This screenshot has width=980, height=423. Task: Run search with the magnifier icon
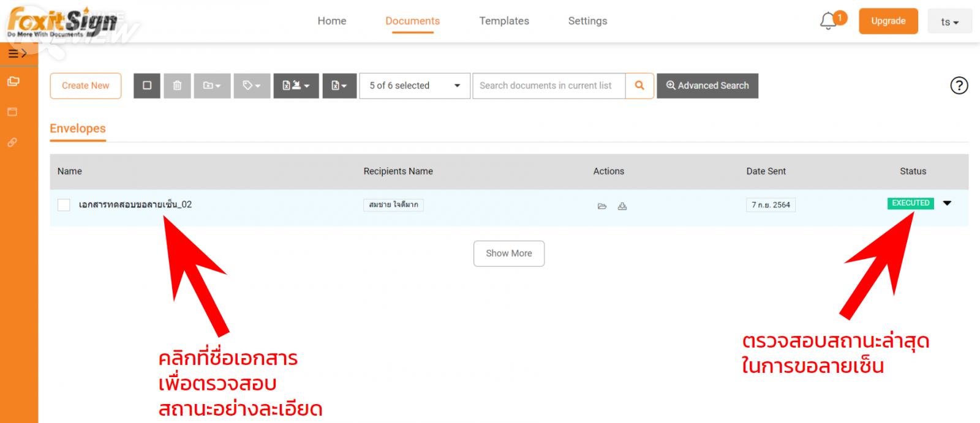click(x=639, y=86)
